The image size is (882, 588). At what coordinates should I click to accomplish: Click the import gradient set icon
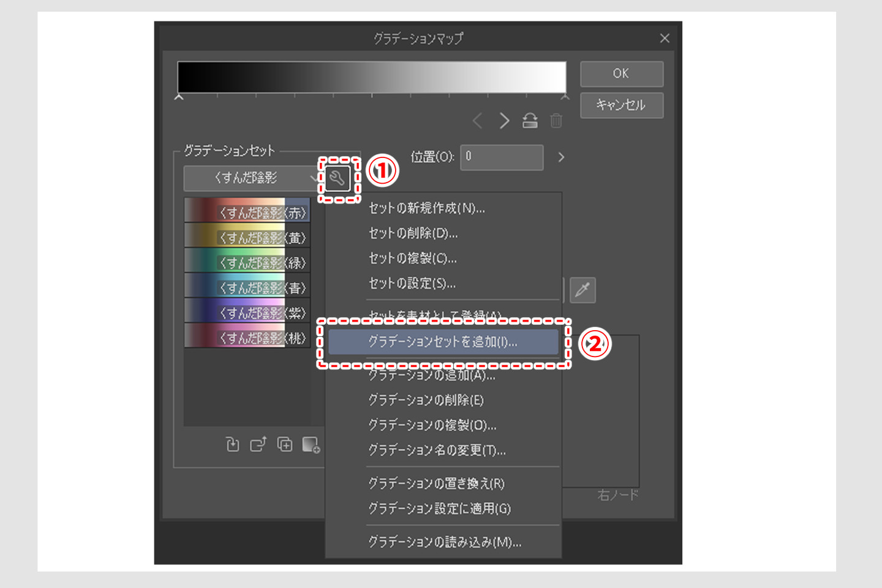click(232, 443)
